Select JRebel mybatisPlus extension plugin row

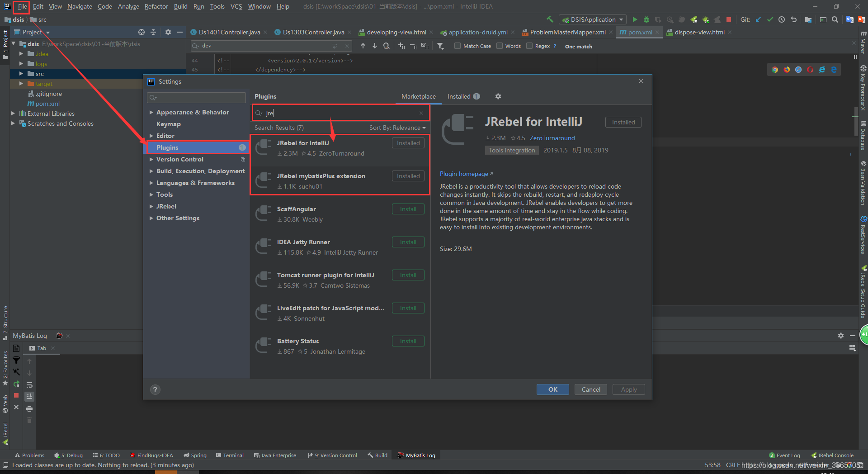coord(340,181)
